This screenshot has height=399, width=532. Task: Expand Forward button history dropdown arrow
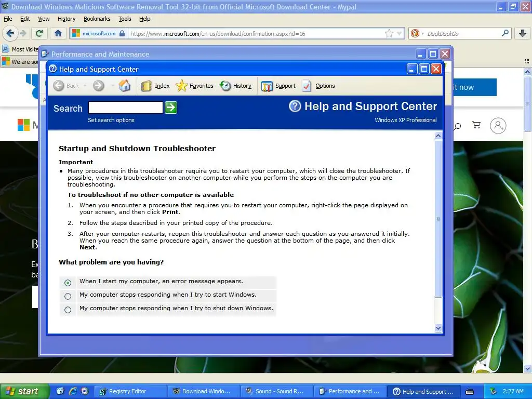113,86
